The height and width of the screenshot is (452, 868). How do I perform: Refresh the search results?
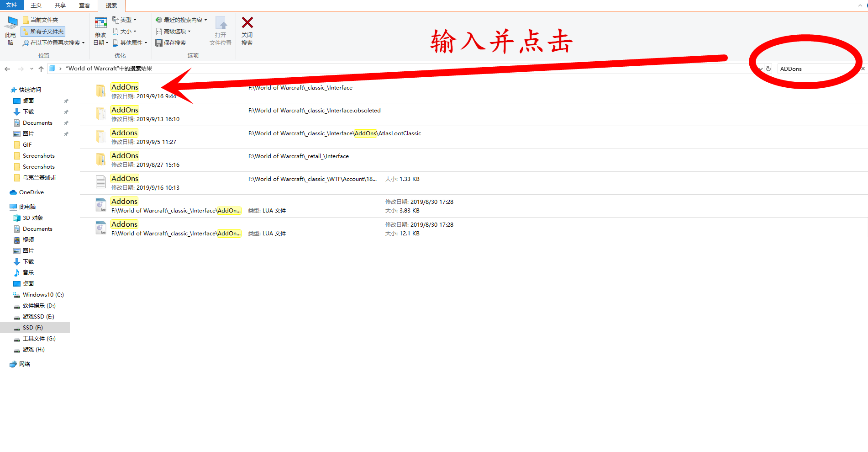pos(768,69)
